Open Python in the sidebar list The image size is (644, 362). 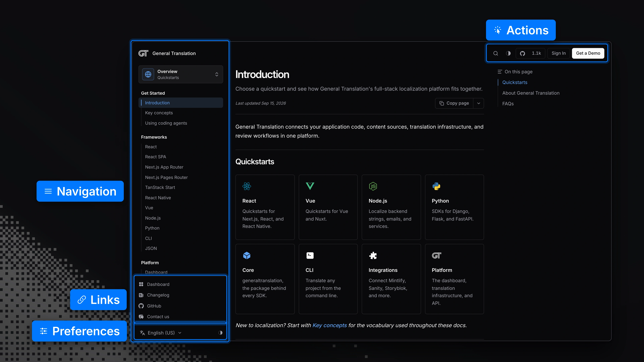pyautogui.click(x=152, y=228)
